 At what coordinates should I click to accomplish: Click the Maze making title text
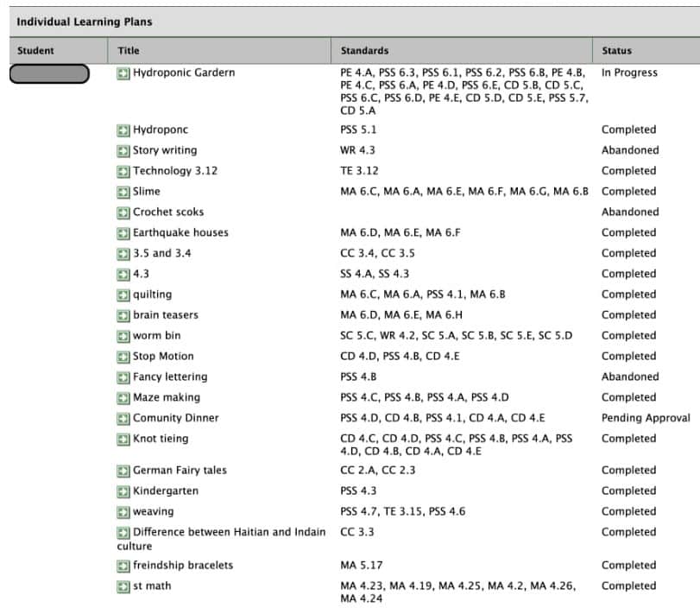(x=167, y=397)
